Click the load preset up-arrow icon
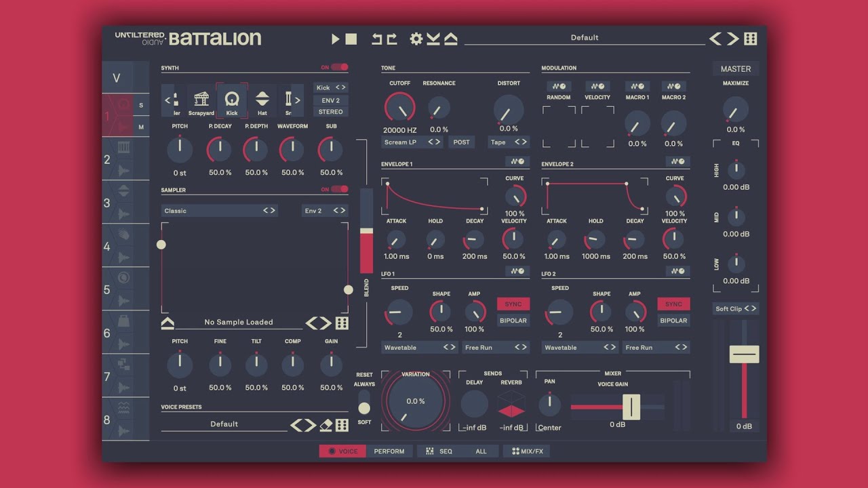Image resolution: width=868 pixels, height=488 pixels. click(450, 39)
